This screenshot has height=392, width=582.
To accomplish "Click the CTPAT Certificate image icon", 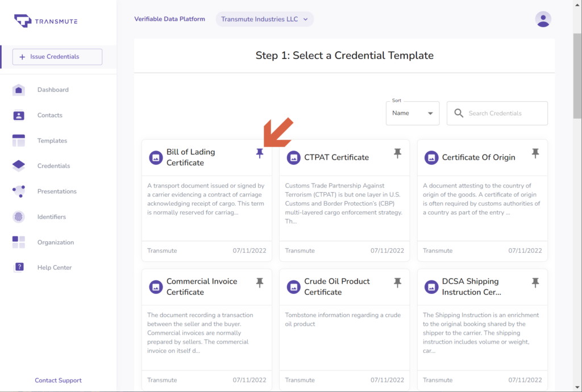I will tap(294, 157).
